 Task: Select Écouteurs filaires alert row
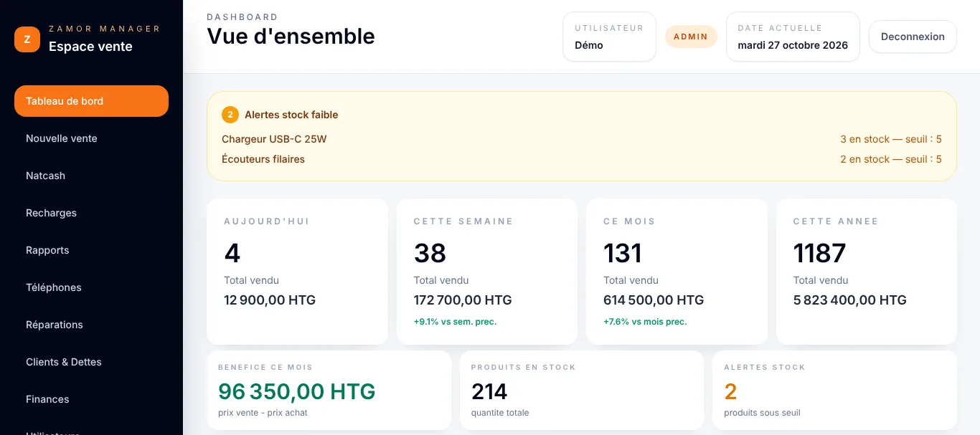(x=582, y=159)
